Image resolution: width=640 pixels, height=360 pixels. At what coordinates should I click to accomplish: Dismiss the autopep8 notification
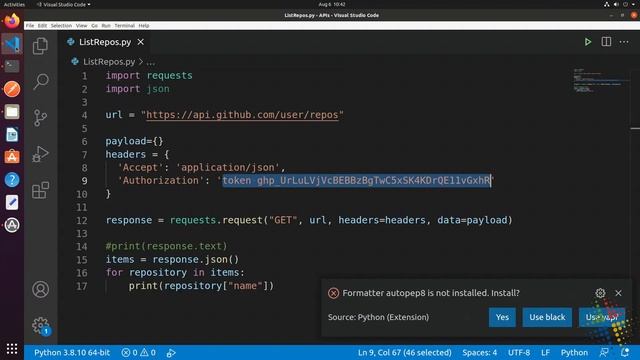[x=618, y=293]
